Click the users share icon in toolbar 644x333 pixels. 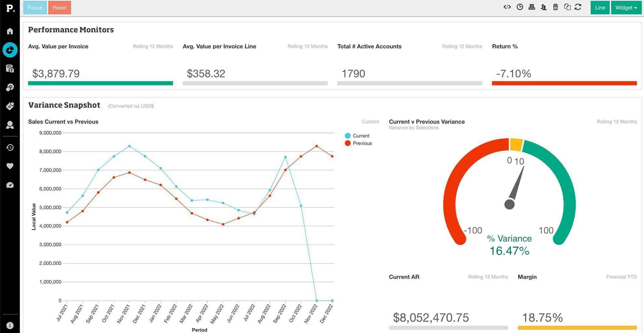[x=543, y=7]
